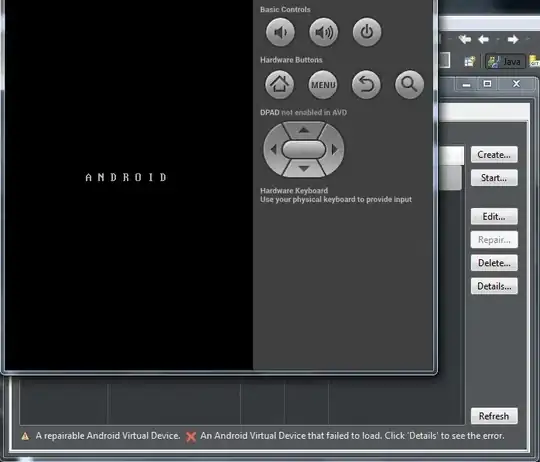This screenshot has width=540, height=462.
Task: Click 'failed to load' legend text
Action: [x=352, y=436]
